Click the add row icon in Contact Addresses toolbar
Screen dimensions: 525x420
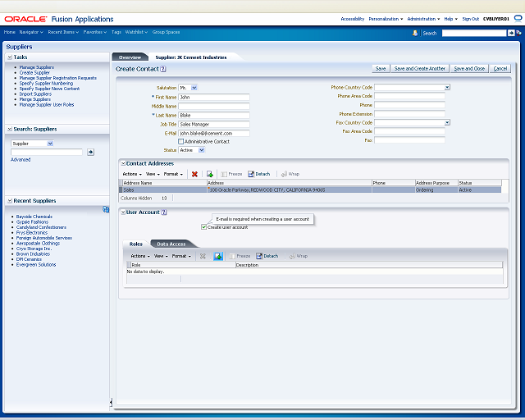click(210, 174)
